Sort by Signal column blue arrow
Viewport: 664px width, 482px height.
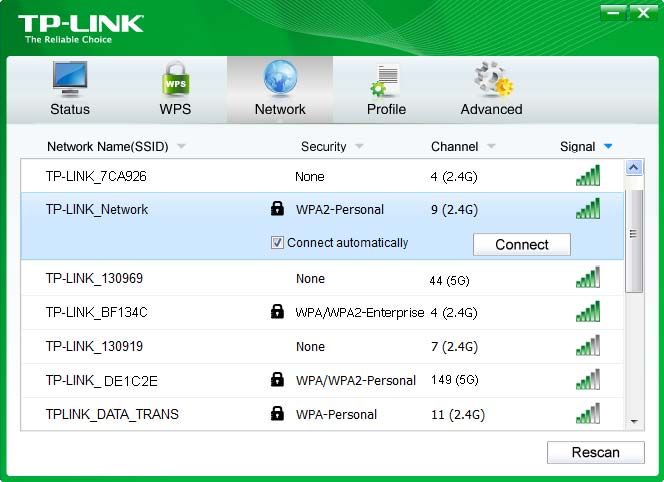(x=608, y=146)
